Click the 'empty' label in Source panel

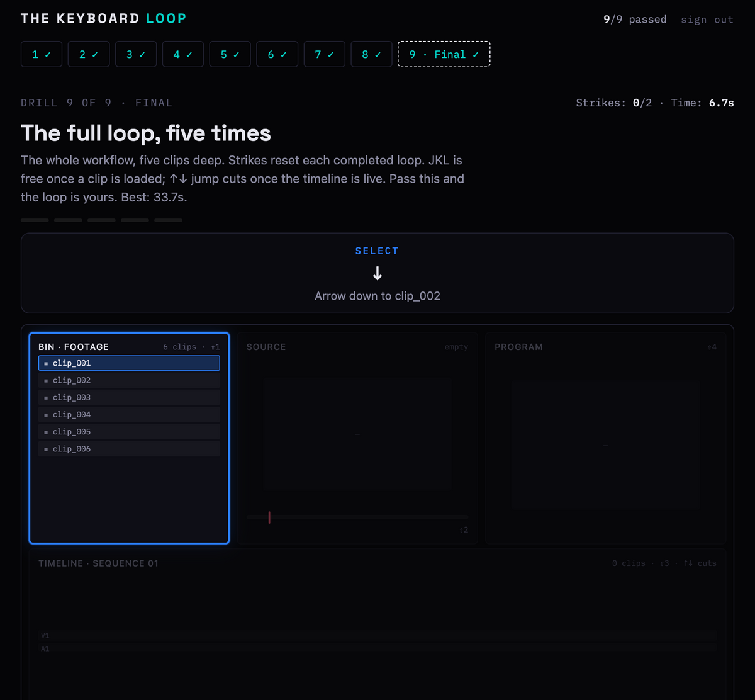click(456, 347)
